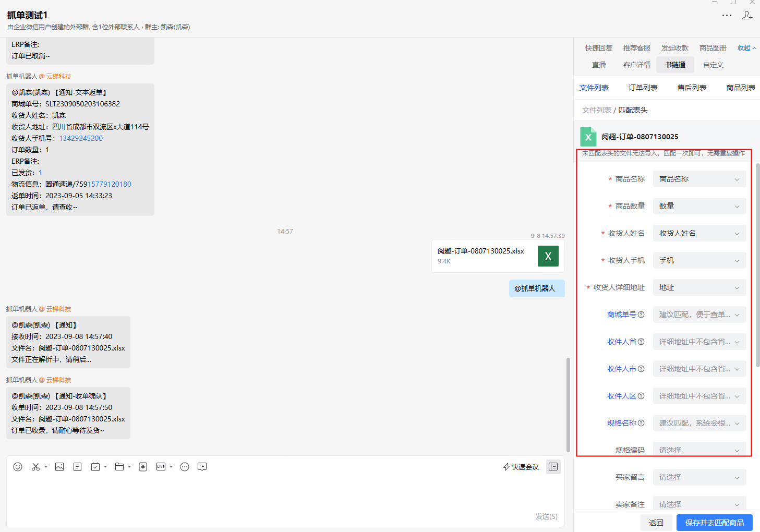Expand arrow beside the LIVE icon
The image size is (760, 532).
coord(171,467)
